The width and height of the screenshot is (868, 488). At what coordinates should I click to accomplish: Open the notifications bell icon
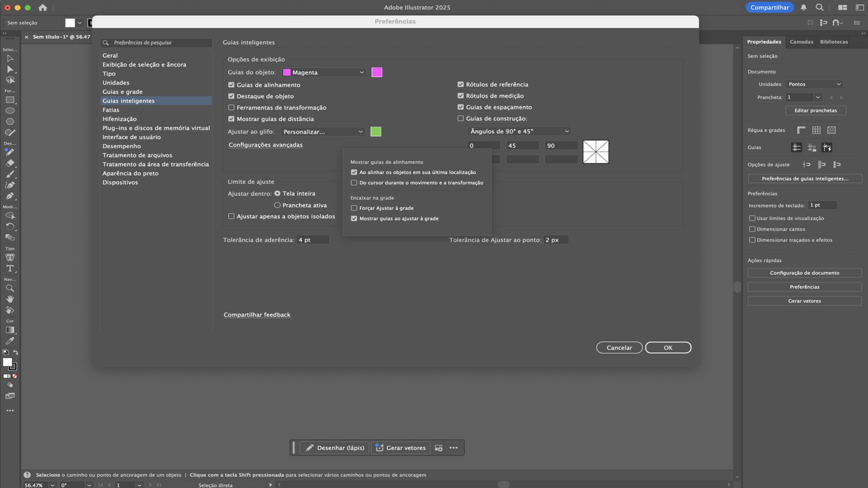click(803, 7)
